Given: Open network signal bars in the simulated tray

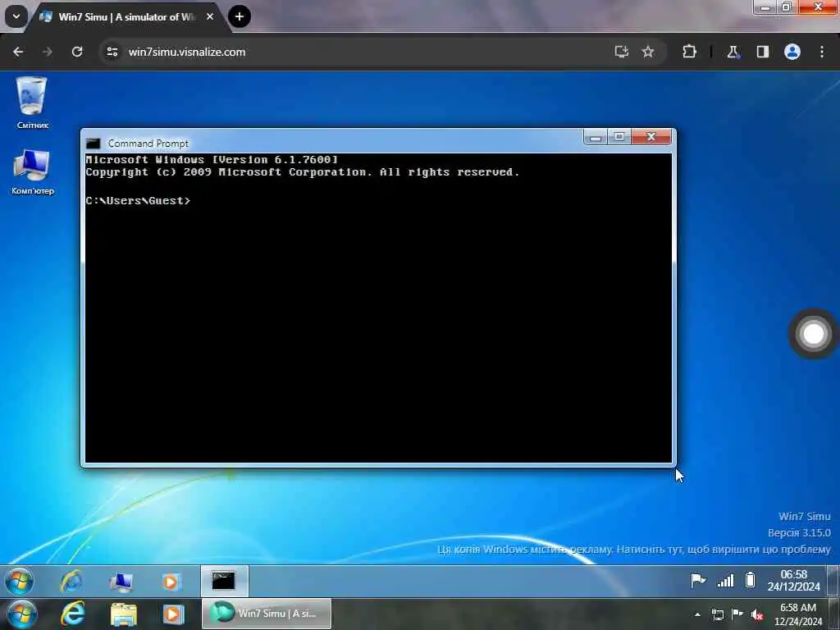Looking at the screenshot, I should point(725,580).
